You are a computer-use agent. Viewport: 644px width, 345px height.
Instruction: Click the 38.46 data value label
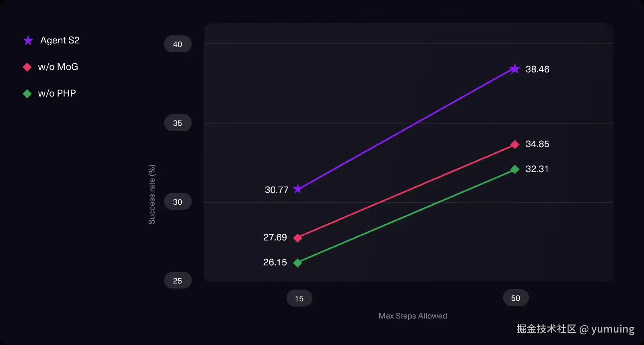(x=537, y=69)
